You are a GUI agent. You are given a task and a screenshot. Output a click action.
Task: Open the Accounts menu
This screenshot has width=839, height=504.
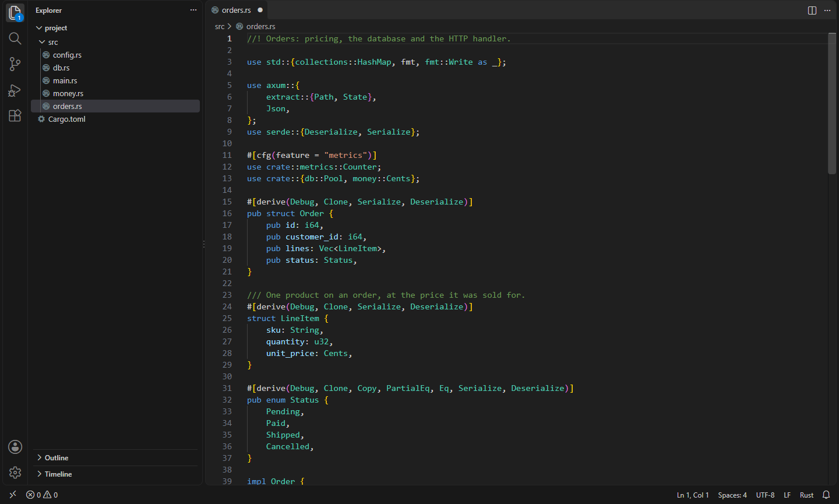(x=15, y=447)
